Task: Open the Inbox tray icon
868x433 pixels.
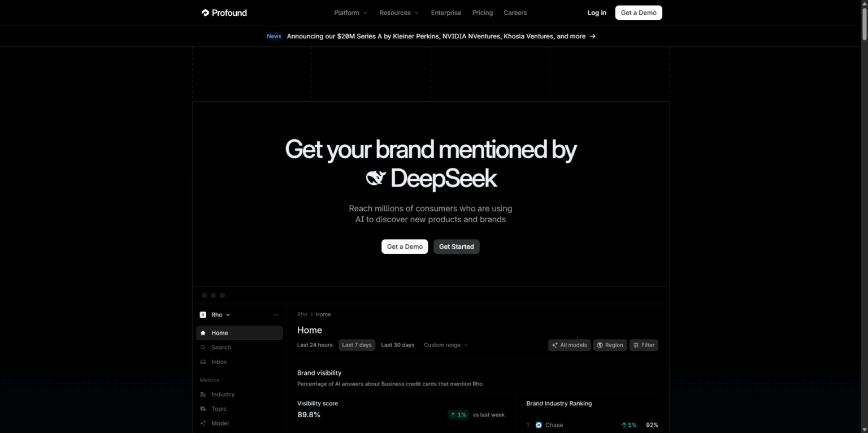Action: (x=203, y=362)
